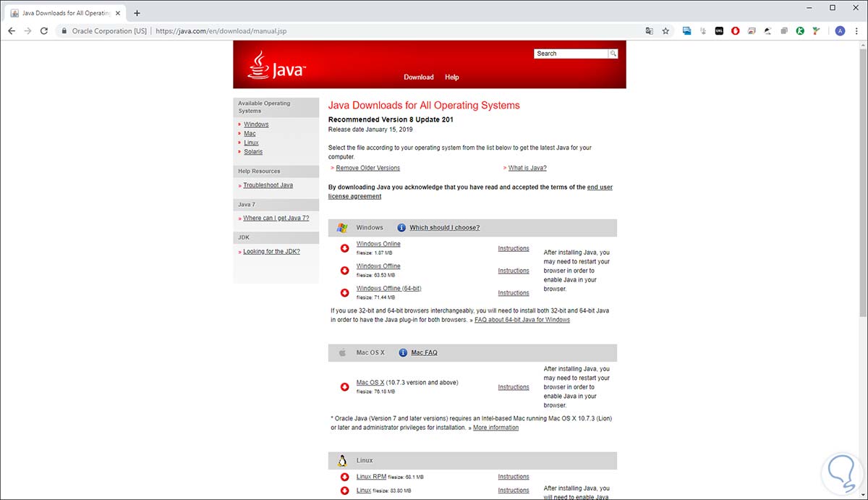The width and height of the screenshot is (868, 500).
Task: Click the Java logo
Action: tap(277, 65)
